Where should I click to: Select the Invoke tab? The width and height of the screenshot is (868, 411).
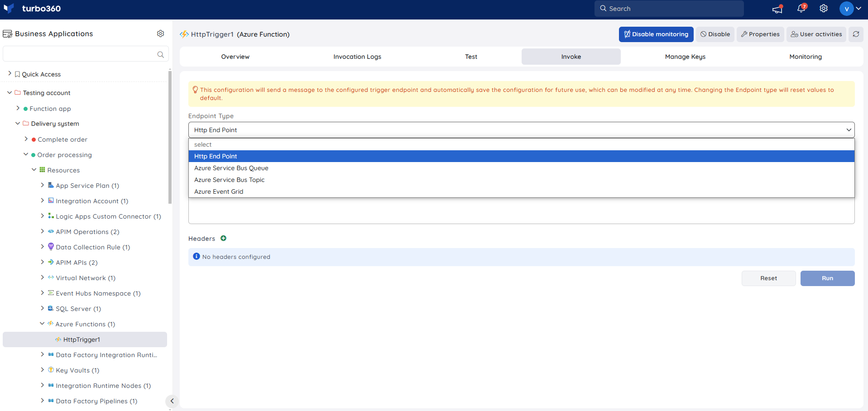pos(571,57)
